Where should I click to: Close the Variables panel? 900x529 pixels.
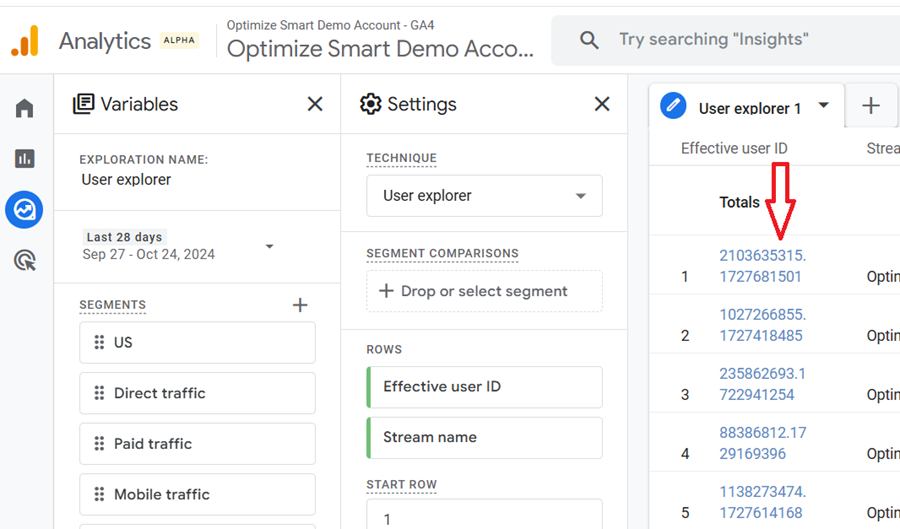[315, 104]
